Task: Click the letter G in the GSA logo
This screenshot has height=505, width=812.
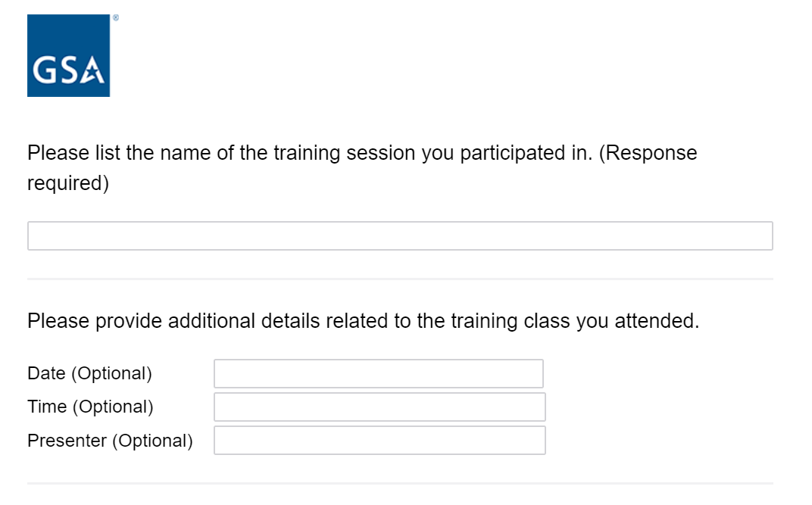Action: pos(45,72)
